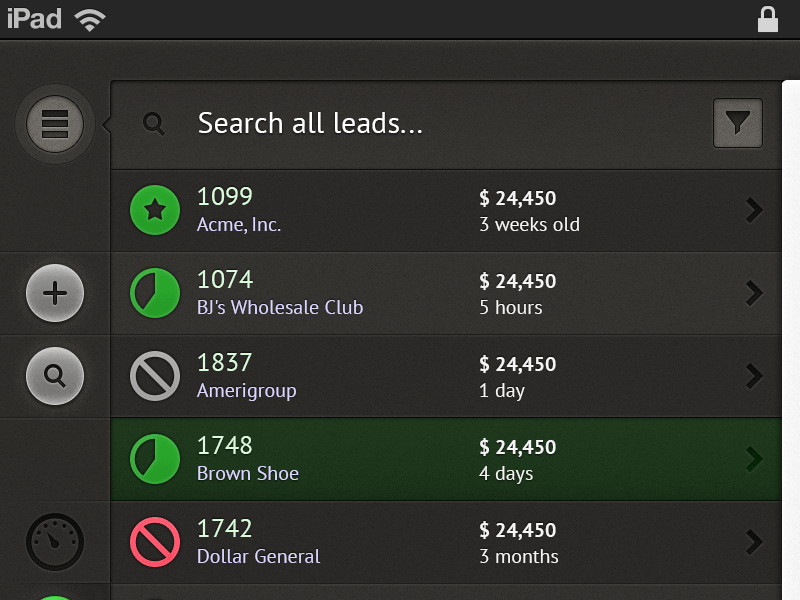
Task: Select the round search button in sidebar
Action: click(x=55, y=376)
